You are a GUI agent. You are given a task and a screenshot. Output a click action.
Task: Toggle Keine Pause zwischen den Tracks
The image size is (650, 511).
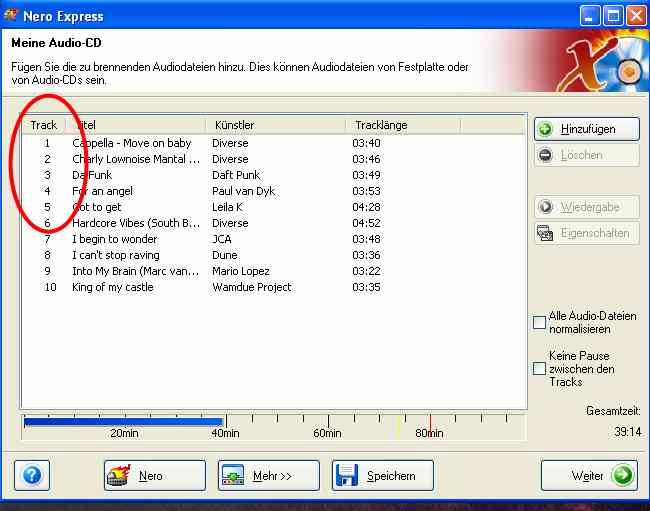[x=539, y=368]
